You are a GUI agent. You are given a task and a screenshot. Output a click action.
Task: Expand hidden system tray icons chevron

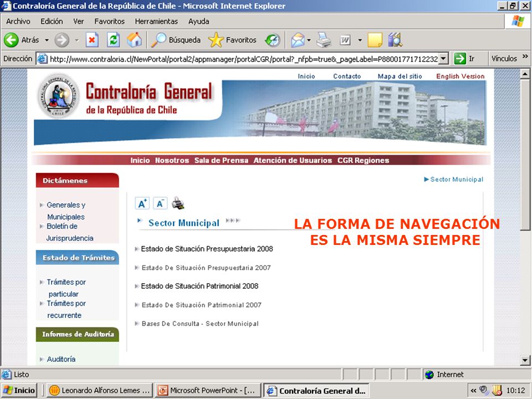click(473, 391)
